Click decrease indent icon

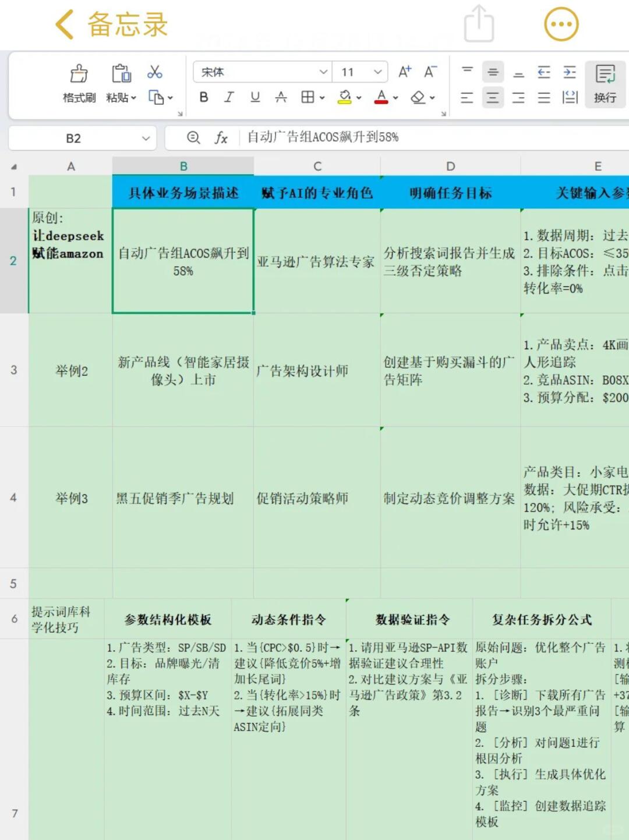(x=544, y=72)
